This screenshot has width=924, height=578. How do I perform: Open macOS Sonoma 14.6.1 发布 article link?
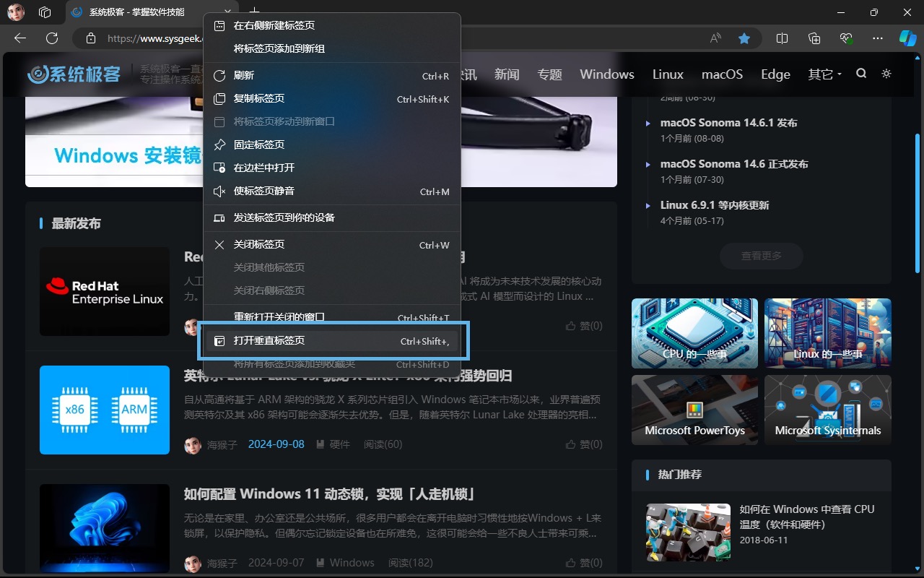tap(728, 123)
